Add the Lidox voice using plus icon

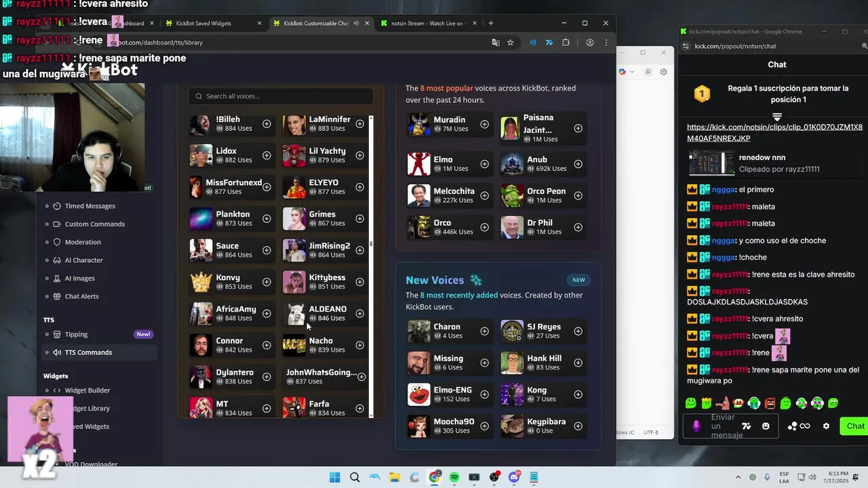(267, 155)
